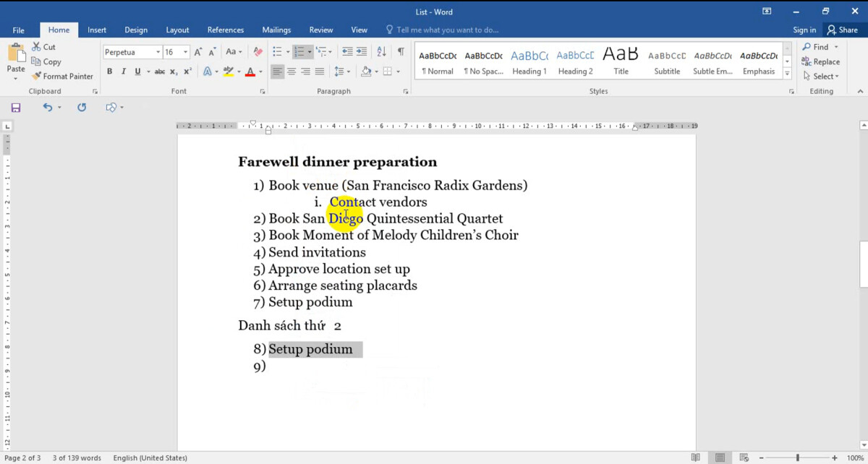
Task: Select Print Layout view
Action: point(720,457)
